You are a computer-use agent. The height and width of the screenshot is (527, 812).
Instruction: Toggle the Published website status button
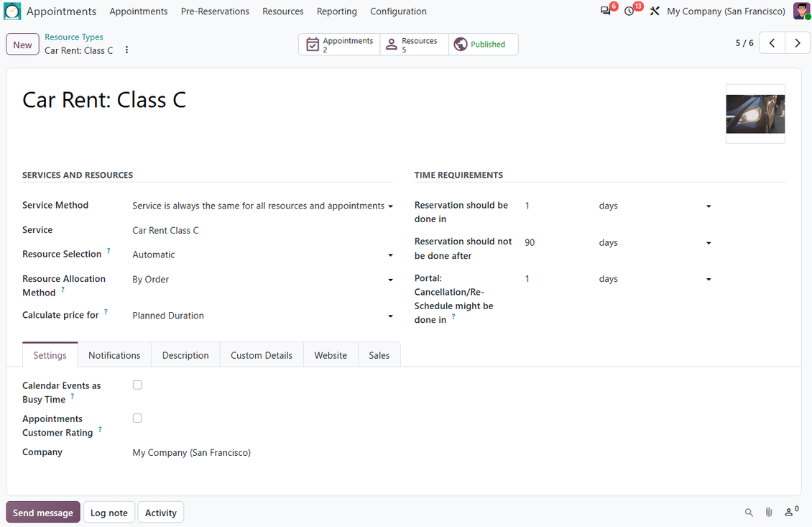[483, 45]
